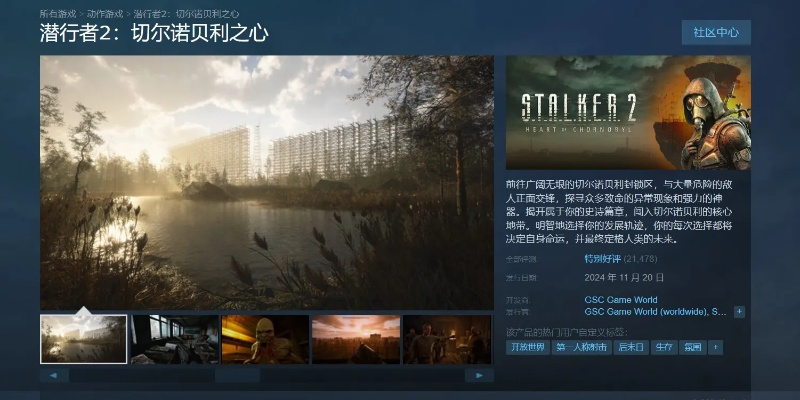Image resolution: width=800 pixels, height=400 pixels.
Task: Select the group of stalkers thumbnail
Action: pos(447,339)
